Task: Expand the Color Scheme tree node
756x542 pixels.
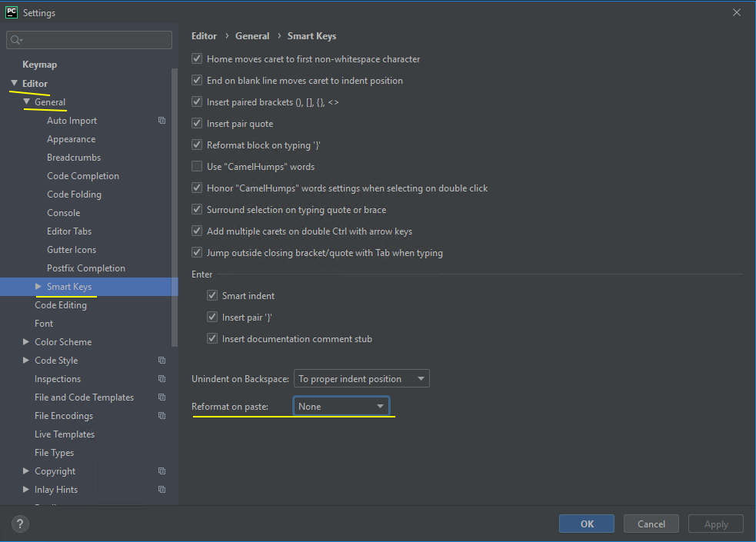Action: [x=26, y=342]
